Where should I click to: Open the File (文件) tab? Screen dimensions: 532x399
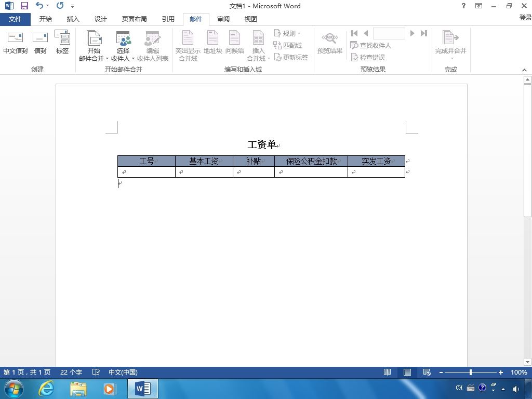click(x=15, y=19)
